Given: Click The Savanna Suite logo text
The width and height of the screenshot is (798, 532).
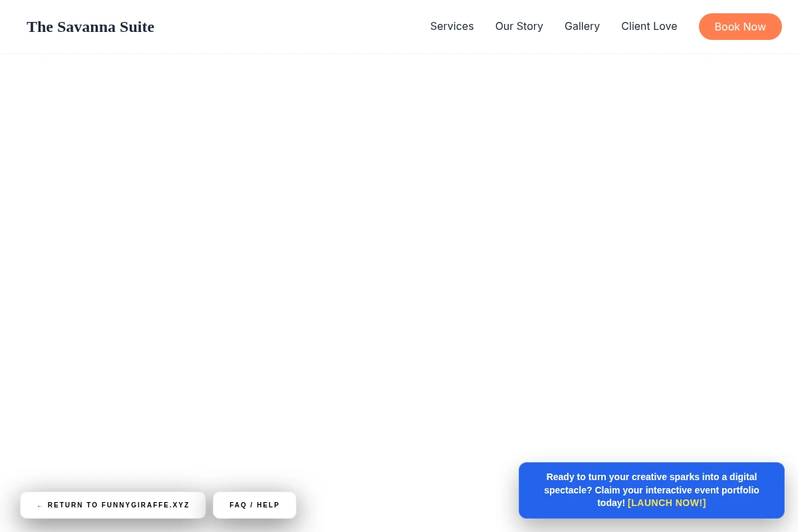Looking at the screenshot, I should point(90,27).
